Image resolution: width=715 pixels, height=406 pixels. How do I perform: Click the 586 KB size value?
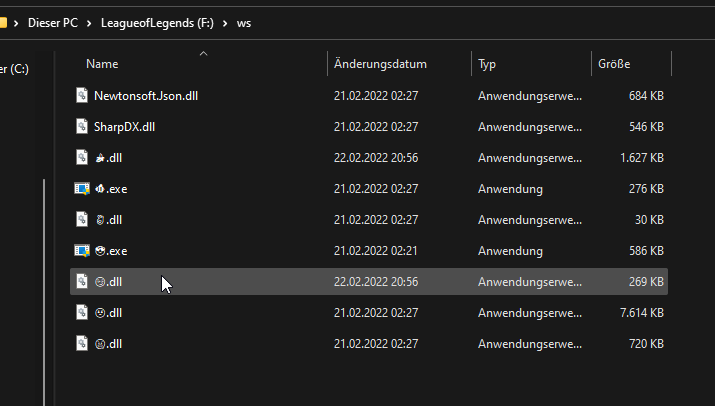646,251
